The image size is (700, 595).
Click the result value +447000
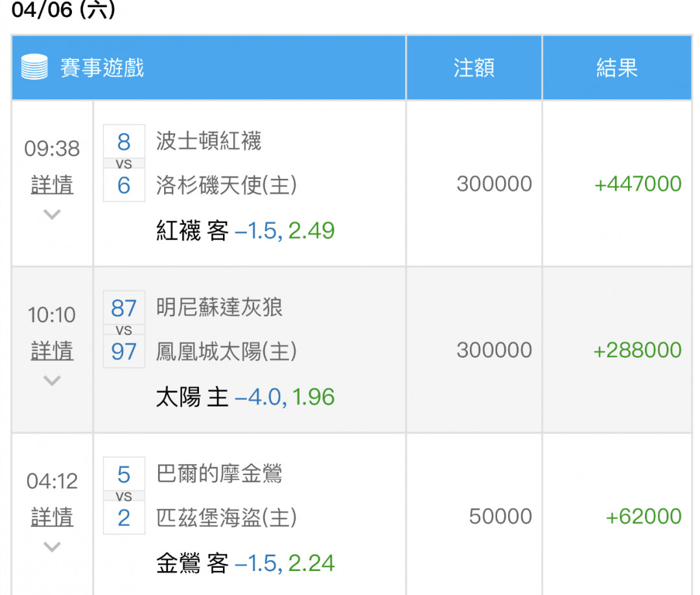coord(638,184)
